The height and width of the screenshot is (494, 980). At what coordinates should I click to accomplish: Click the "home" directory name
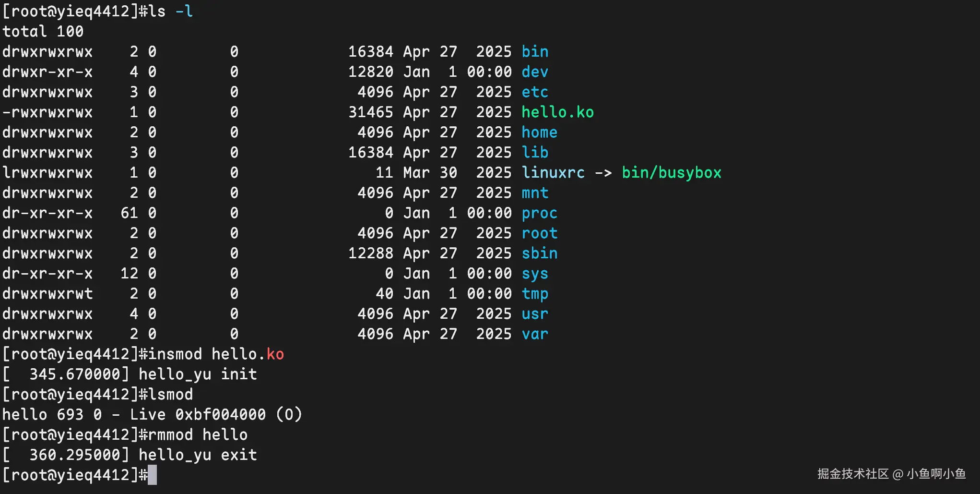540,132
